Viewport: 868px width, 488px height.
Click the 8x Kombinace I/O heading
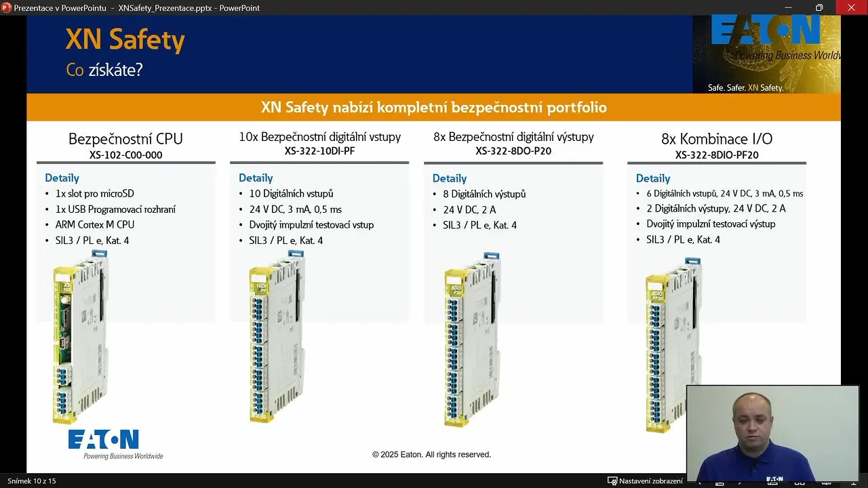(717, 139)
